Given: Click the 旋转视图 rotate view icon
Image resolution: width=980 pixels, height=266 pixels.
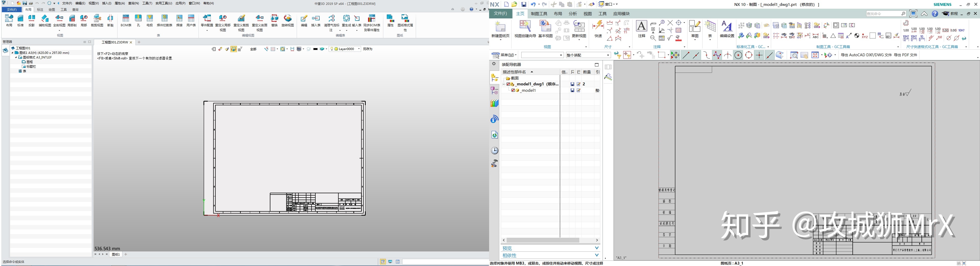Looking at the screenshot, I should [x=287, y=20].
